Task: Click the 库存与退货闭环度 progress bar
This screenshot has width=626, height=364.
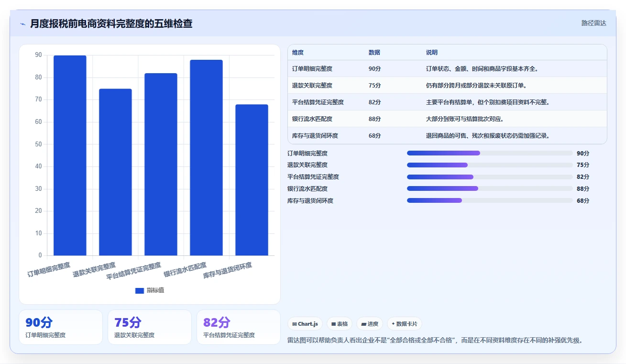Action: pyautogui.click(x=490, y=200)
